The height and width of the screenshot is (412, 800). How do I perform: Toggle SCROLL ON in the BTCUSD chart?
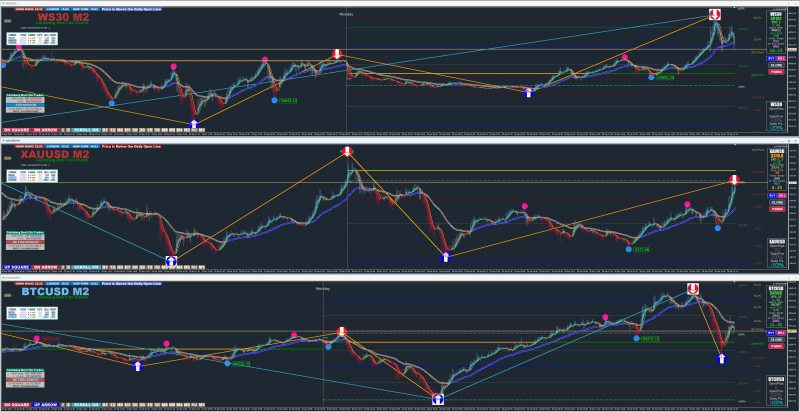coord(86,403)
